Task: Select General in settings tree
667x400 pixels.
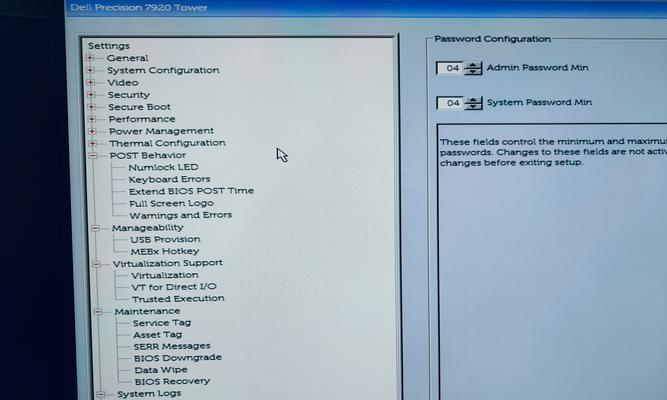Action: point(128,58)
